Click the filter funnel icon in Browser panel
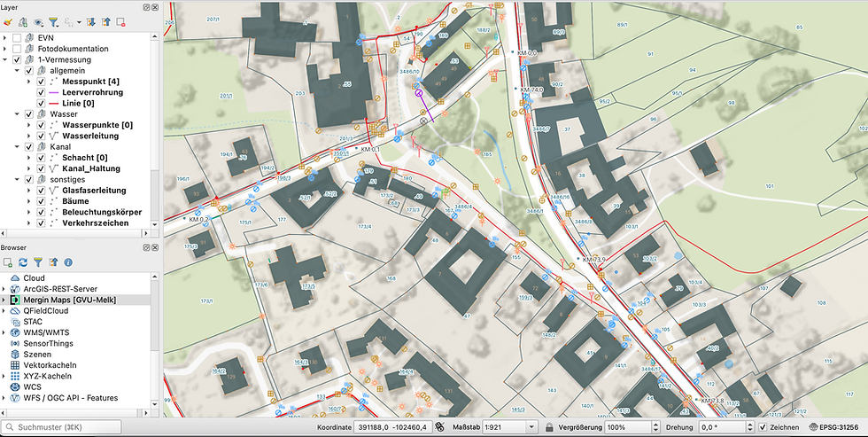Viewport: 868px width, 437px height. [x=37, y=262]
